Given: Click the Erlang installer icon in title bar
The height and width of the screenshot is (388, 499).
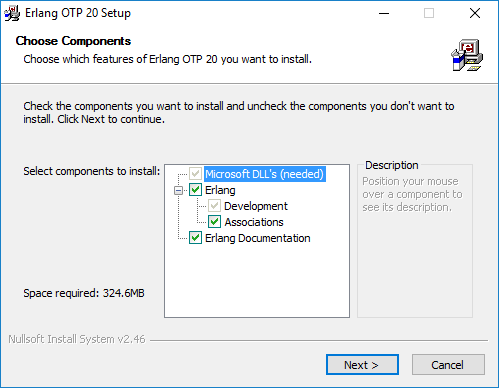Looking at the screenshot, I should (12, 13).
